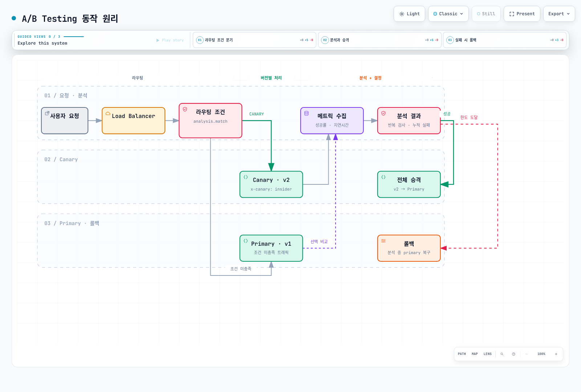Click the shield icon on 라우팅 조건 node
This screenshot has width=581, height=392.
point(185,109)
